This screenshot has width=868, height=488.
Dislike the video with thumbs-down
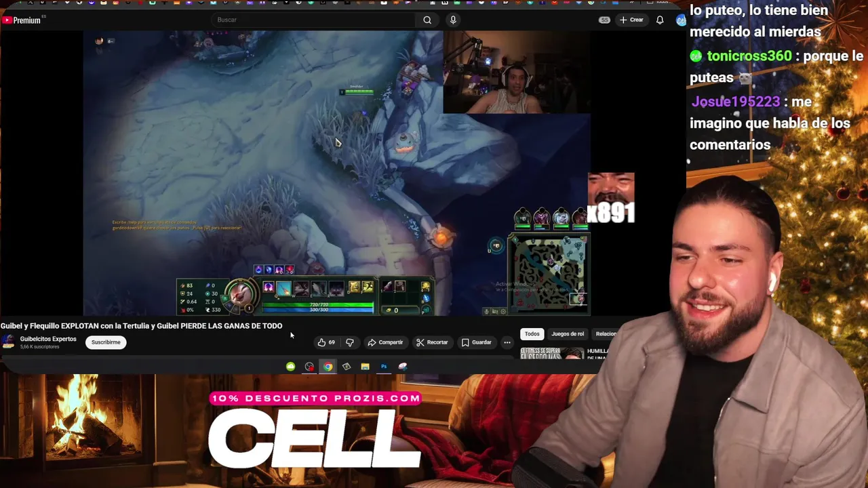tap(350, 342)
